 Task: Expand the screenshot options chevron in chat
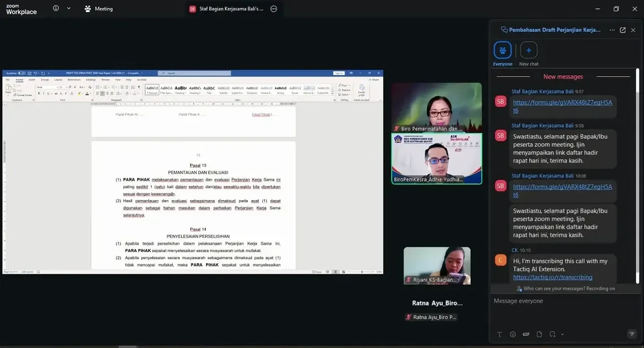coord(563,334)
